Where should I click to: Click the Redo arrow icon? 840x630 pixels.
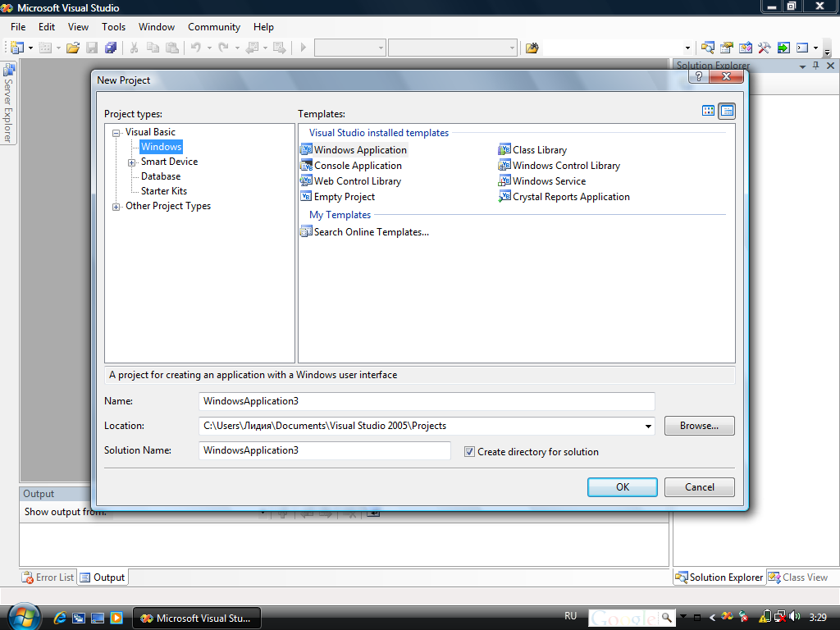click(x=223, y=48)
